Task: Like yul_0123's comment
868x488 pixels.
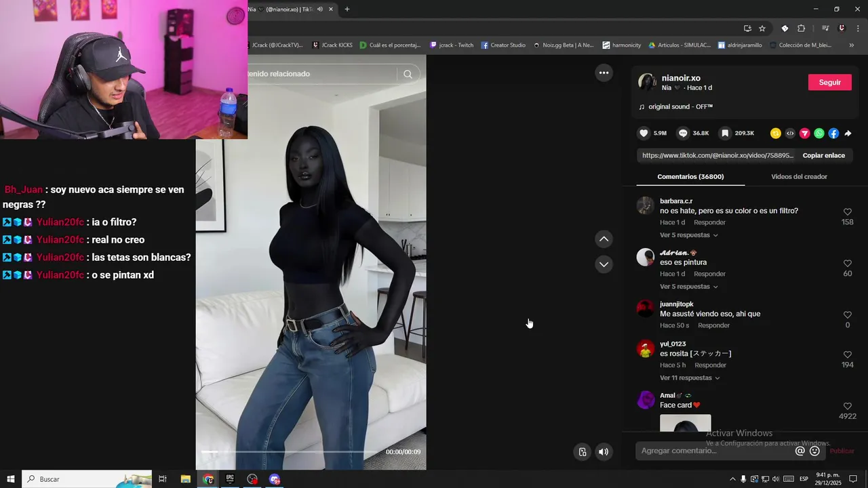Action: 848,354
